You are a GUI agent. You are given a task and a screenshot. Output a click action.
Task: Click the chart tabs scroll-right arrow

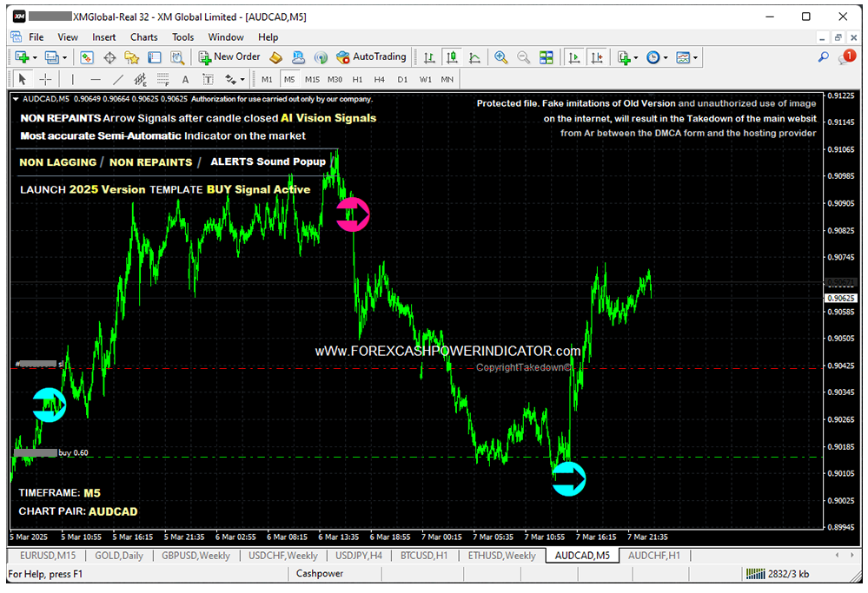click(x=851, y=555)
